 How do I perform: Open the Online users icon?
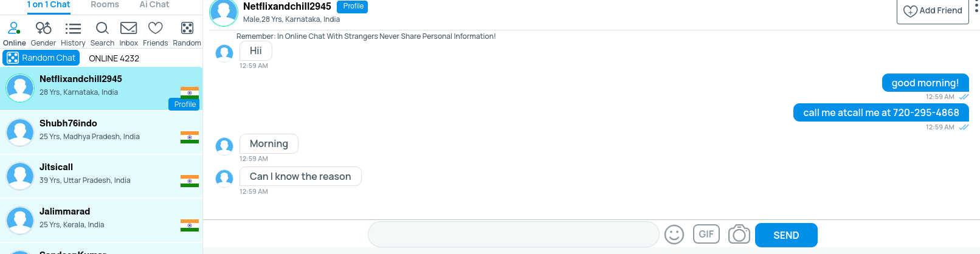tap(14, 28)
